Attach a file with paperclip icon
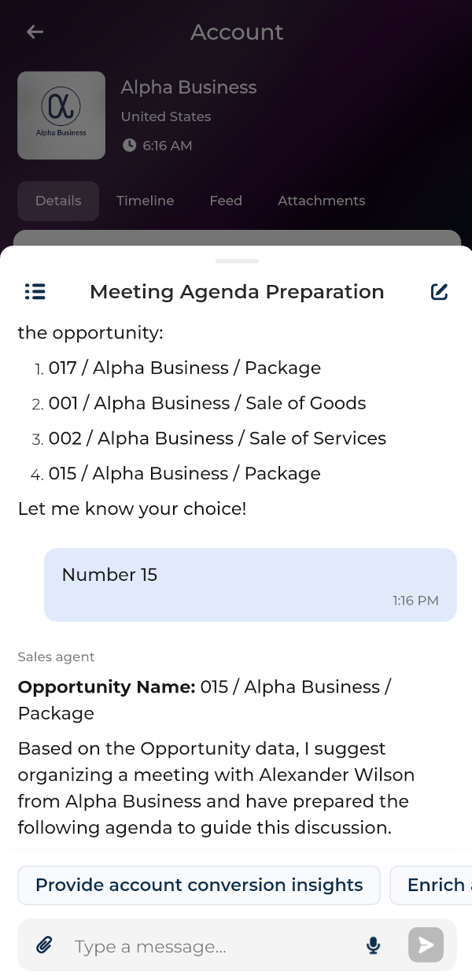 44,945
